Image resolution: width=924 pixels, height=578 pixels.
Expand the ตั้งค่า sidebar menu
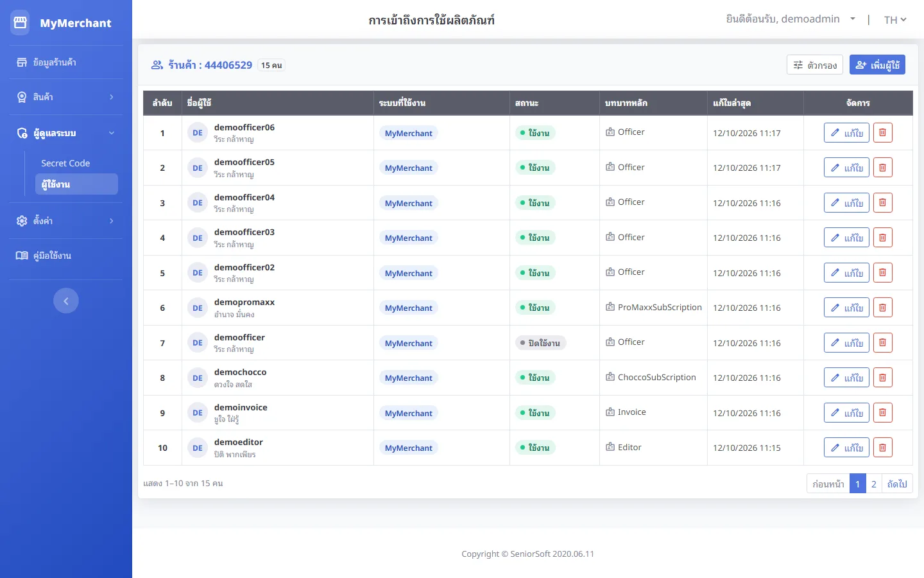pos(66,221)
